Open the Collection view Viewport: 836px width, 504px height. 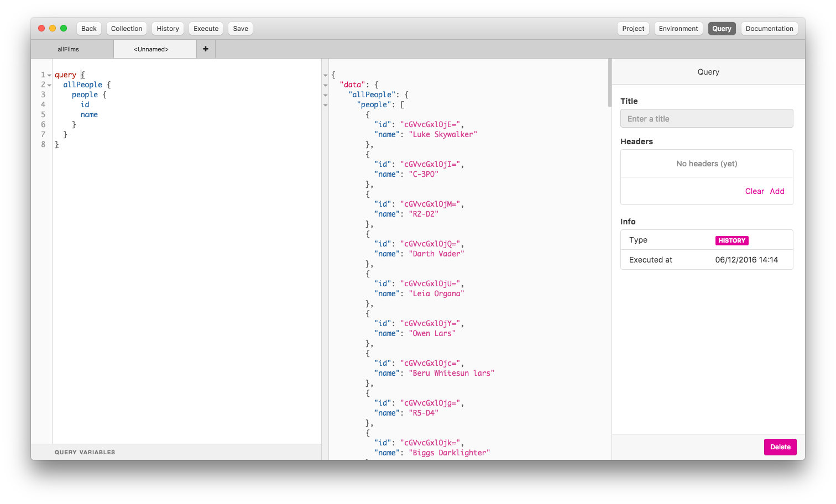126,28
